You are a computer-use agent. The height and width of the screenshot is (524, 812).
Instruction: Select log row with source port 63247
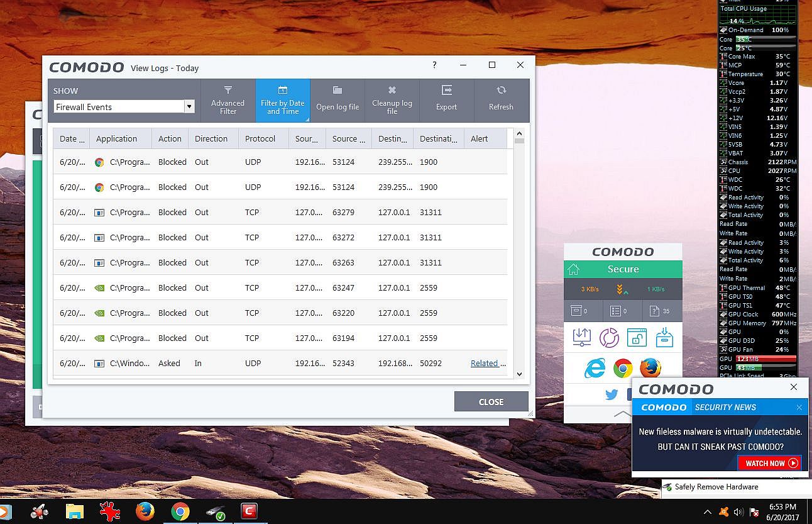[x=280, y=287]
